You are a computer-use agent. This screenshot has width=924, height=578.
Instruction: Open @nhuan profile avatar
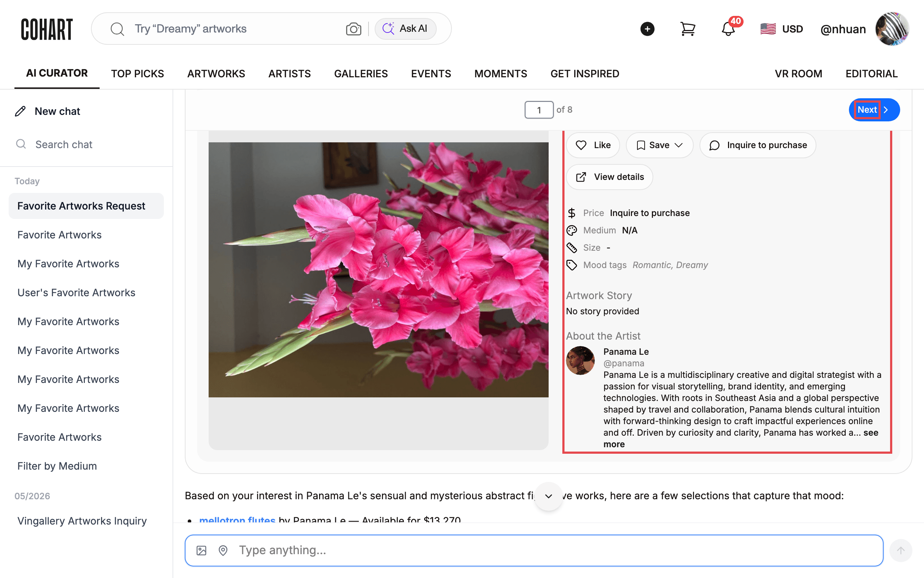(x=892, y=29)
